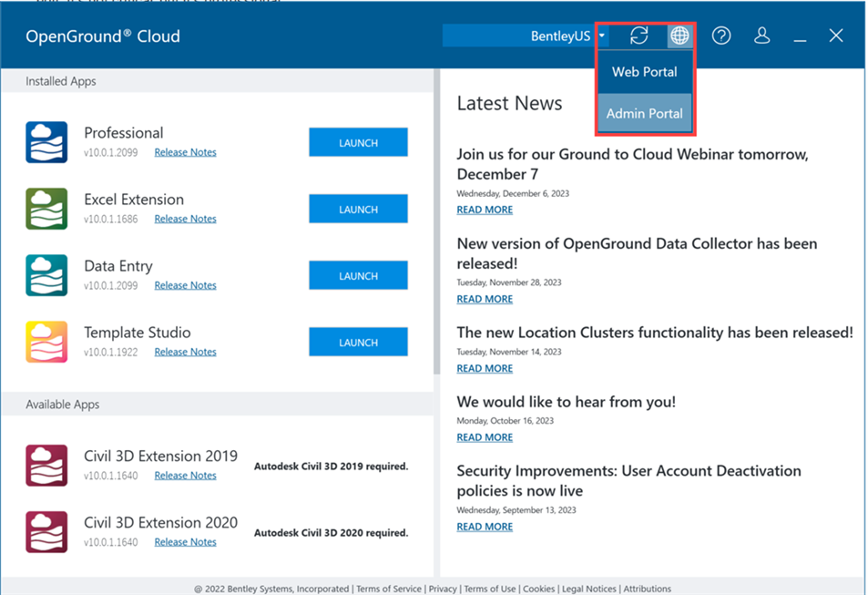Image resolution: width=868 pixels, height=595 pixels.
Task: Open the globe portal icon
Action: [679, 36]
